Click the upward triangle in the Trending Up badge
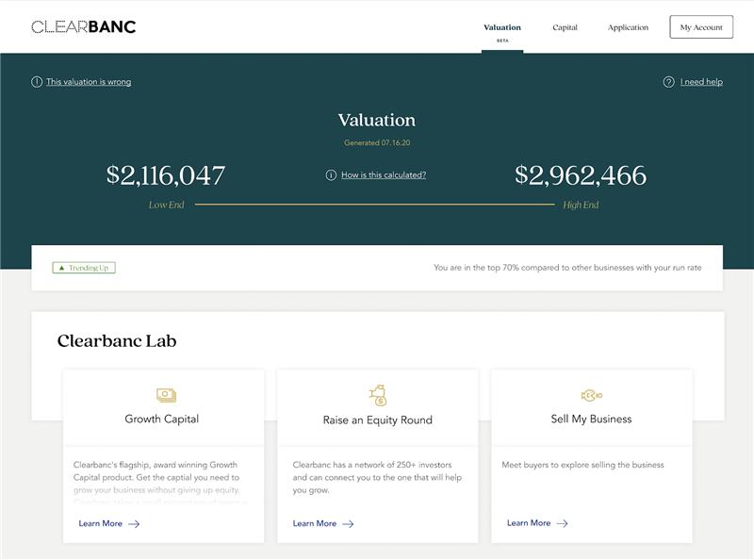 pyautogui.click(x=62, y=268)
